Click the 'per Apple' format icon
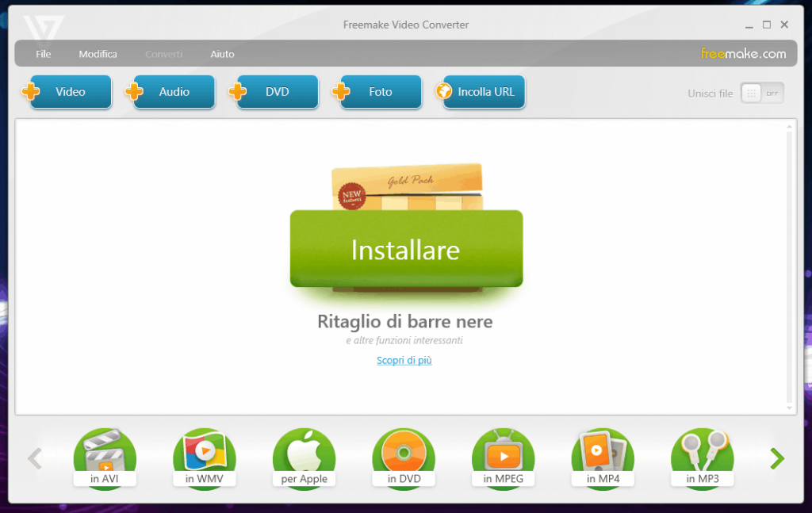The image size is (812, 513). point(304,458)
